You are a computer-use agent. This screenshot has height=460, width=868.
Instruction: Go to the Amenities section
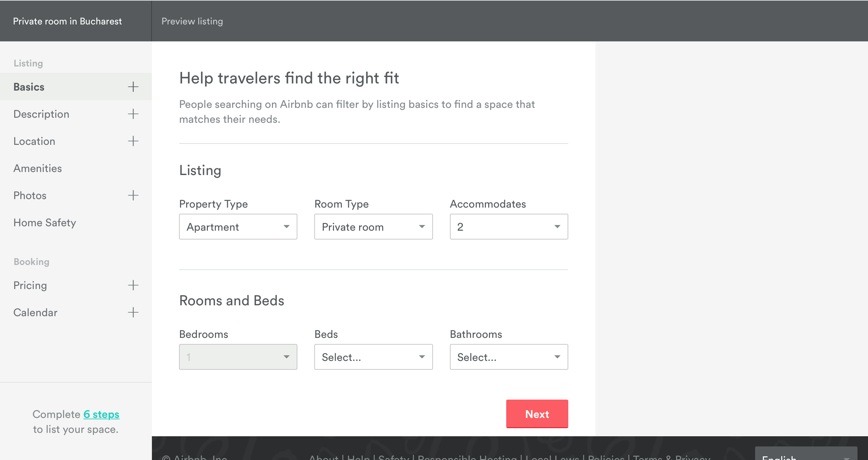click(38, 168)
